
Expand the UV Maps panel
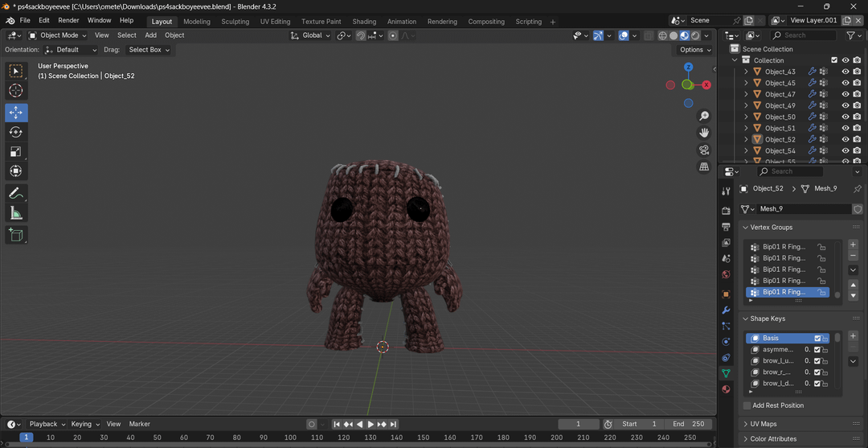click(x=763, y=424)
